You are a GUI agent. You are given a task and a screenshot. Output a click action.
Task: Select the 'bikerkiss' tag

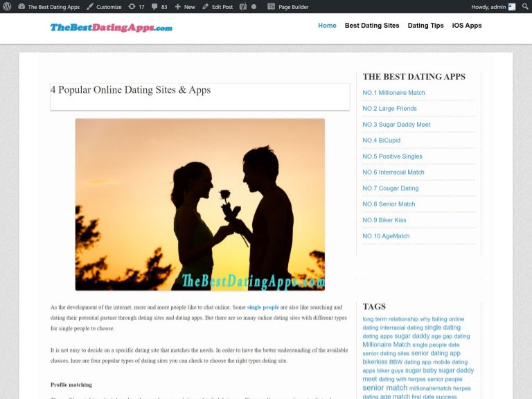[x=375, y=362]
